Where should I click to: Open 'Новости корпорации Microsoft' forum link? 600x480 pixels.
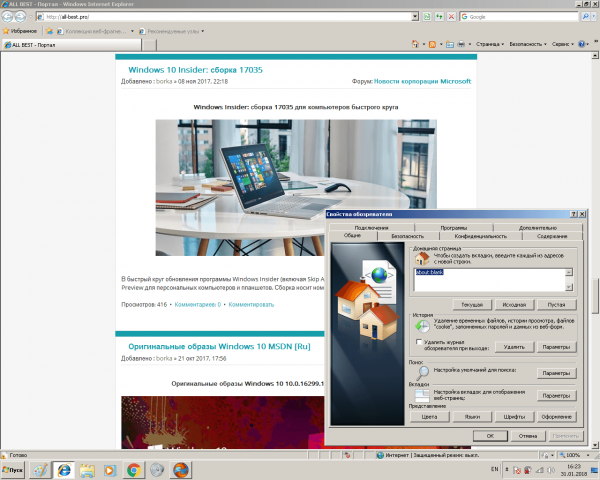coord(422,81)
